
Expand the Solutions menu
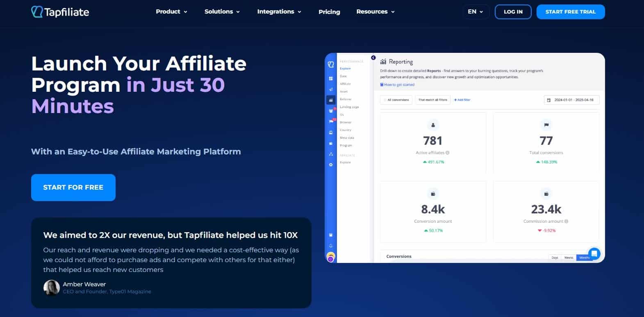[222, 11]
